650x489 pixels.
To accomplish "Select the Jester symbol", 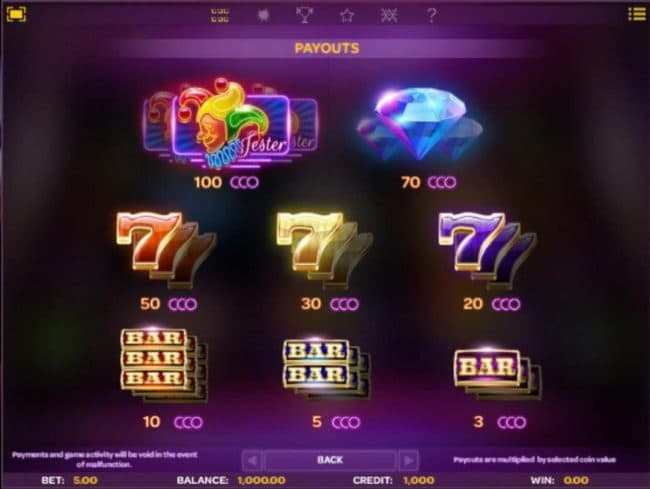I will [230, 123].
